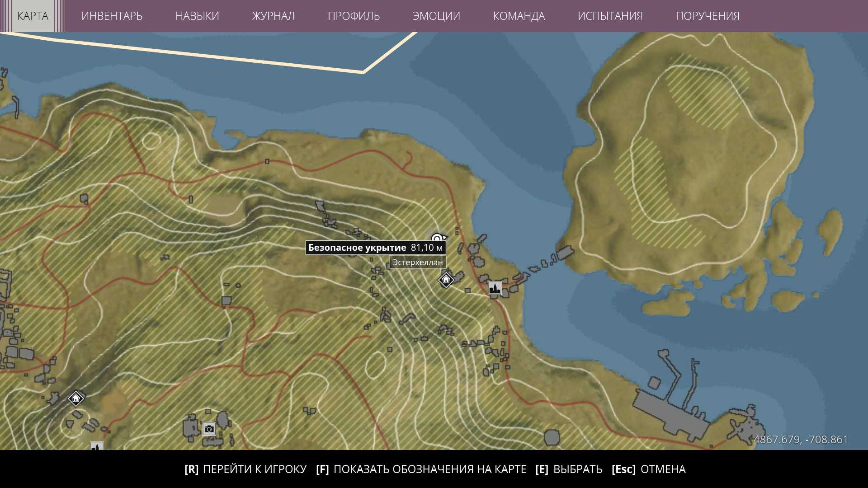
Task: Click the [Esc] Отмена button
Action: pyautogui.click(x=648, y=469)
